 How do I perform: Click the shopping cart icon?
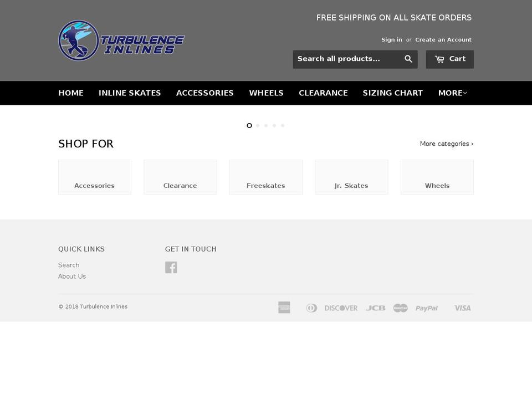(439, 59)
